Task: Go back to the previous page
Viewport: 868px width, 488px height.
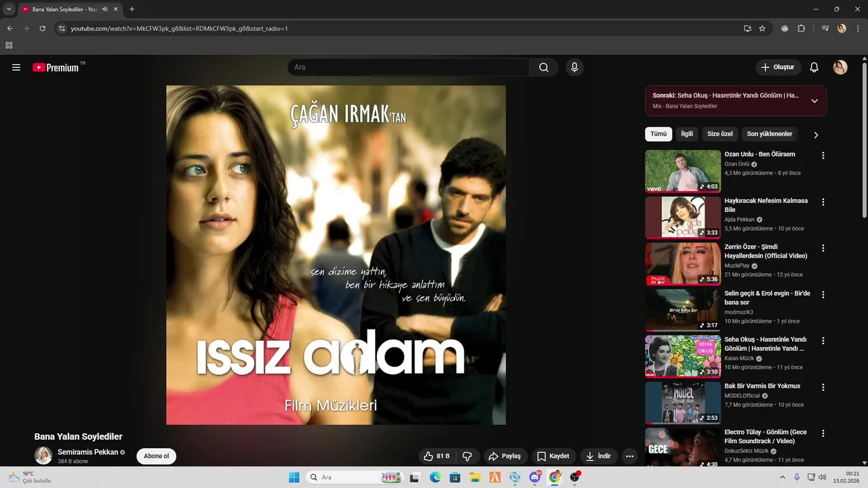Action: coord(9,28)
